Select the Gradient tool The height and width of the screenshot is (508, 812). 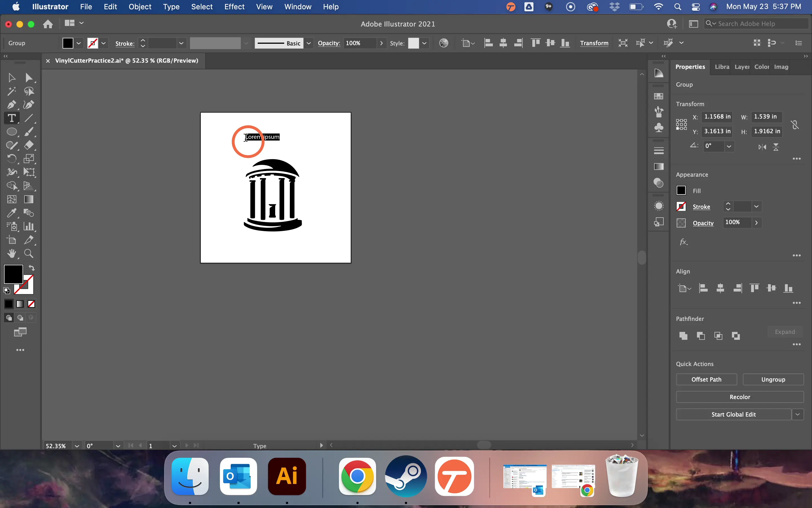tap(29, 200)
